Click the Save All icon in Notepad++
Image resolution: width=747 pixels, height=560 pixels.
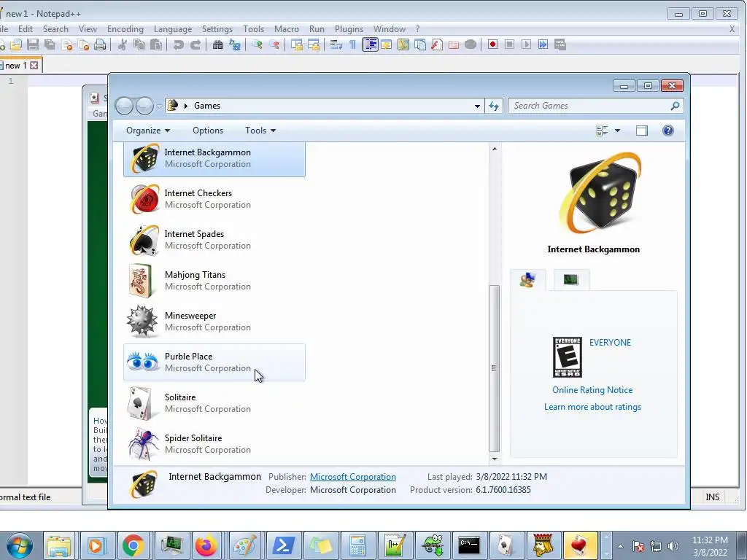(x=50, y=44)
